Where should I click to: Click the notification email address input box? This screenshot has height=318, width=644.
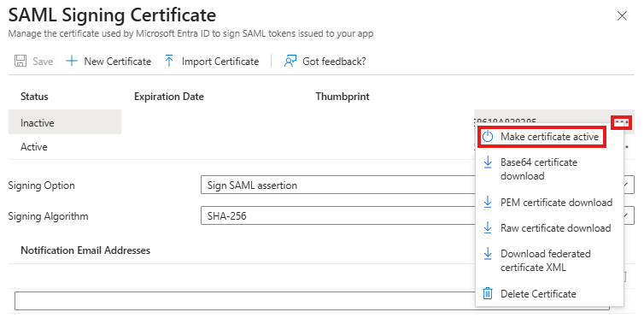[x=312, y=301]
